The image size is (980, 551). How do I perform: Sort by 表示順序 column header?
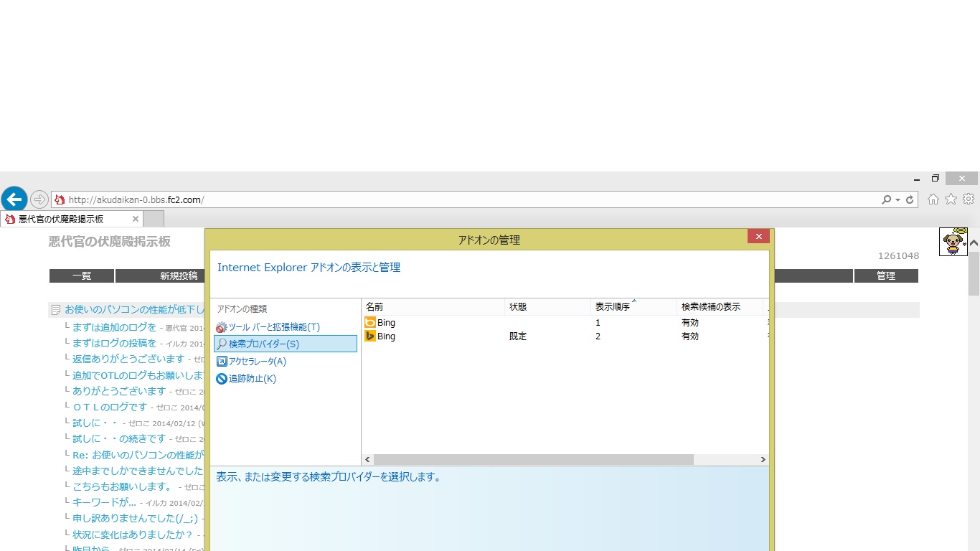pos(633,306)
